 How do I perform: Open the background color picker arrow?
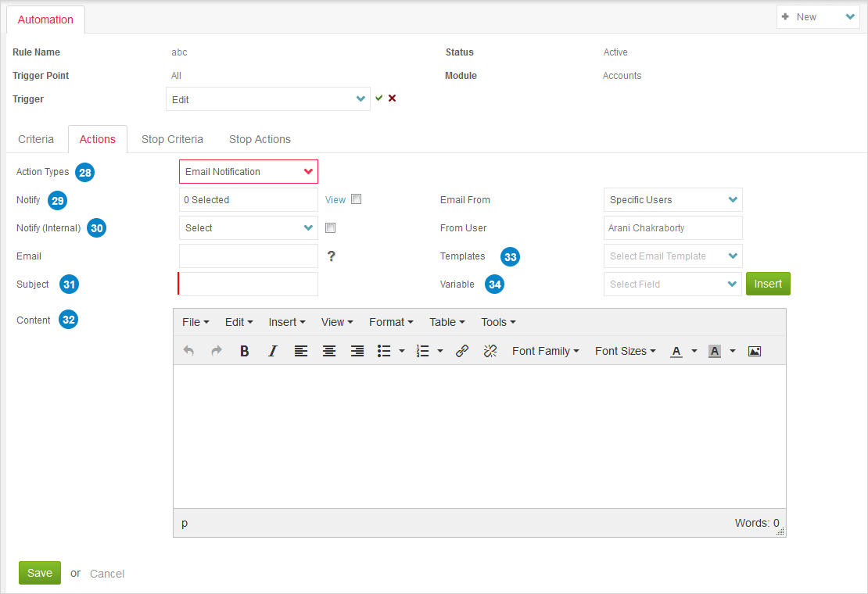(x=733, y=351)
